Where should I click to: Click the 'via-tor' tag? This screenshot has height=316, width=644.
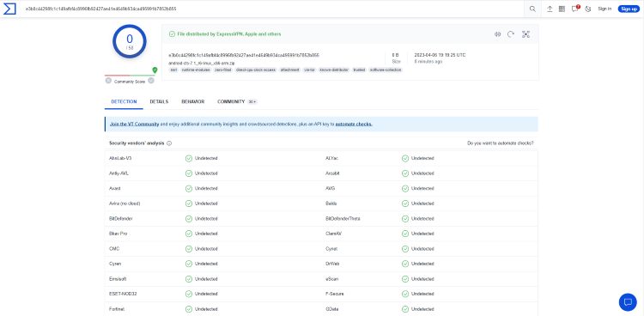[x=309, y=70]
